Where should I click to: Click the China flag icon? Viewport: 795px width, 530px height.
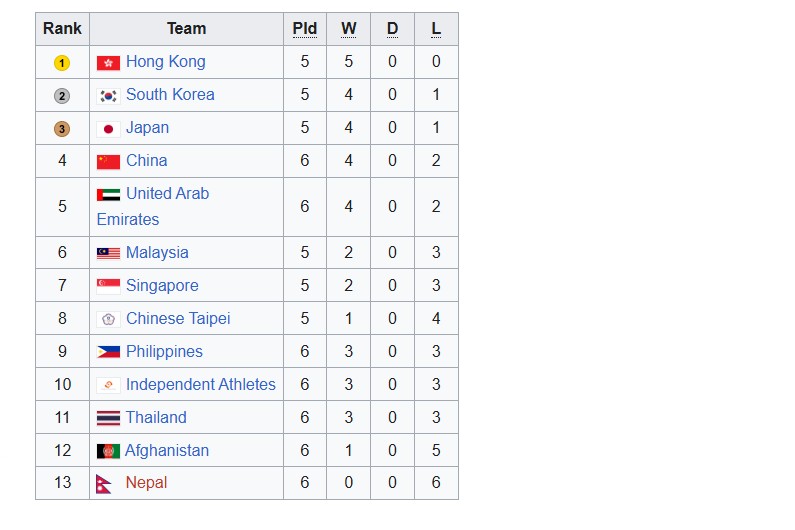pyautogui.click(x=108, y=162)
